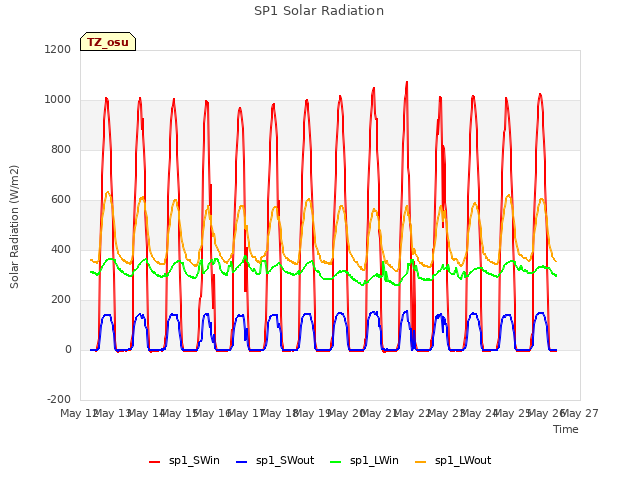
Task: Click the 1000 y-axis tick label
Action: tap(58, 100)
